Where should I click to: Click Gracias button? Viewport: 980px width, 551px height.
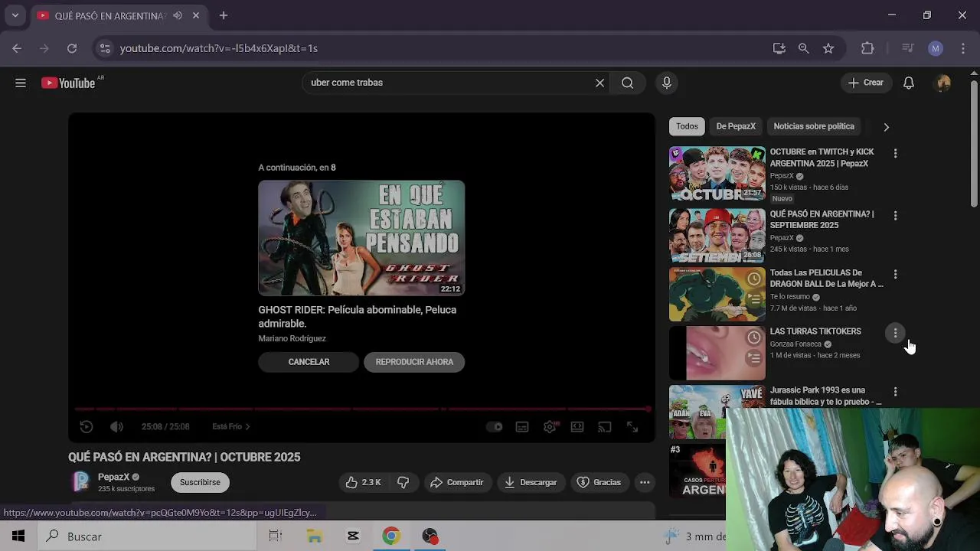coord(599,482)
